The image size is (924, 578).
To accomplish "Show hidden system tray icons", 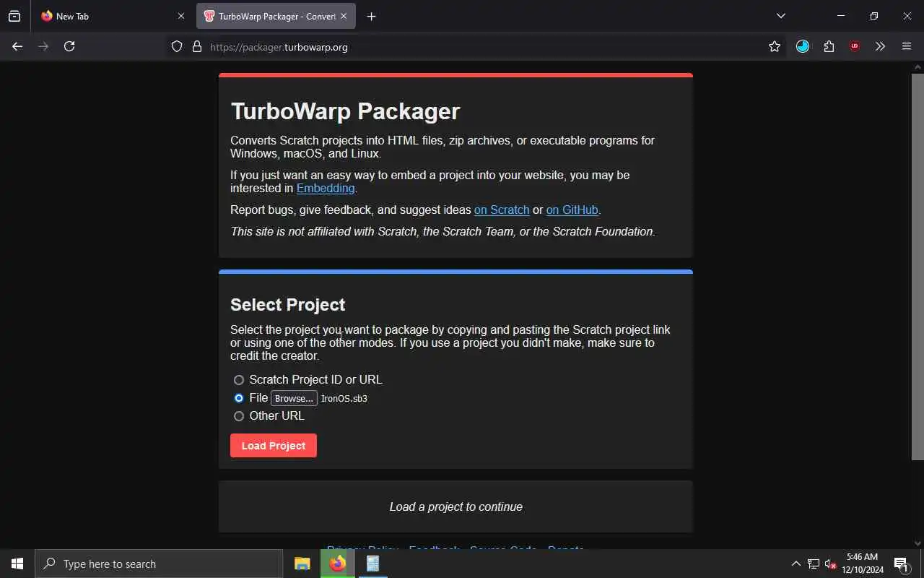I will click(796, 564).
